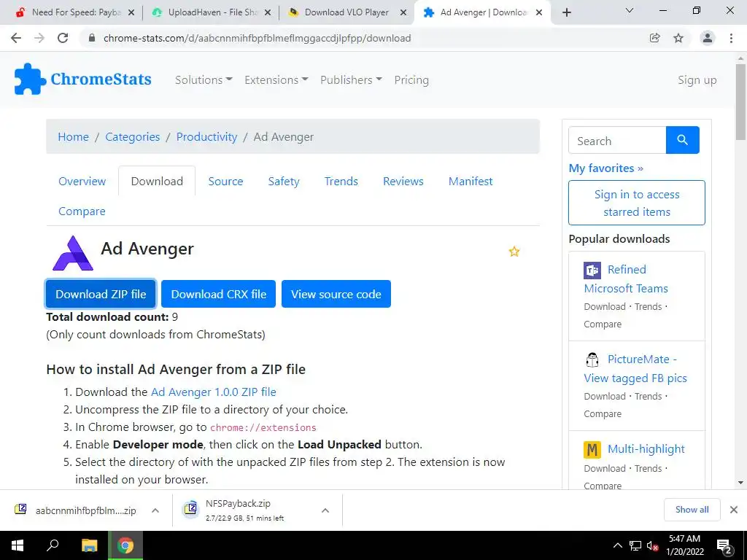747x560 pixels.
Task: Open a new tab with plus icon
Action: (566, 12)
